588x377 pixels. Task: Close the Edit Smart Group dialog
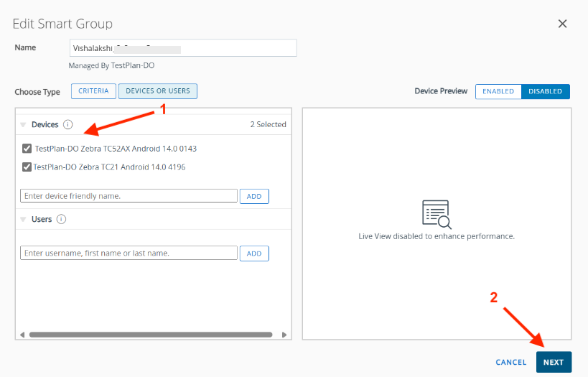[x=563, y=24]
